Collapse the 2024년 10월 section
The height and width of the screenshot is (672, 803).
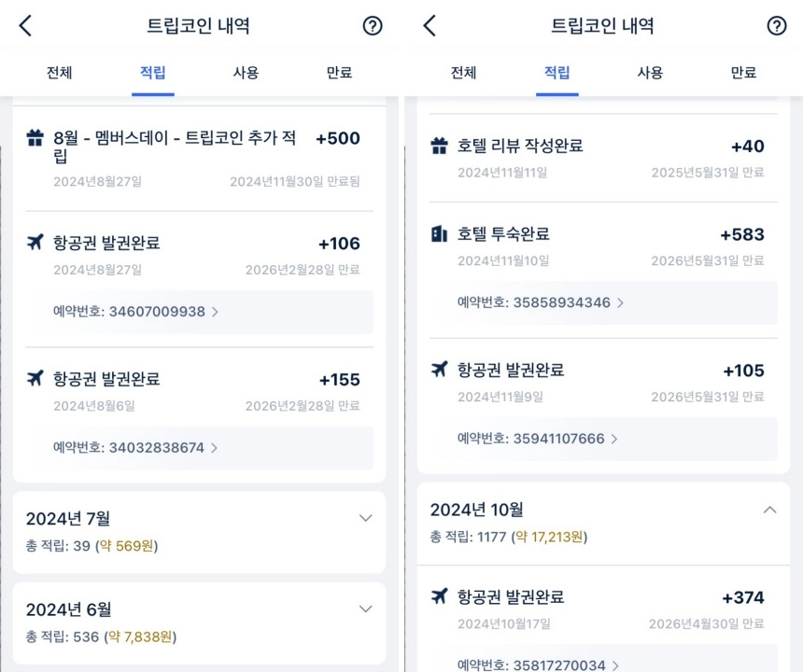(x=770, y=510)
